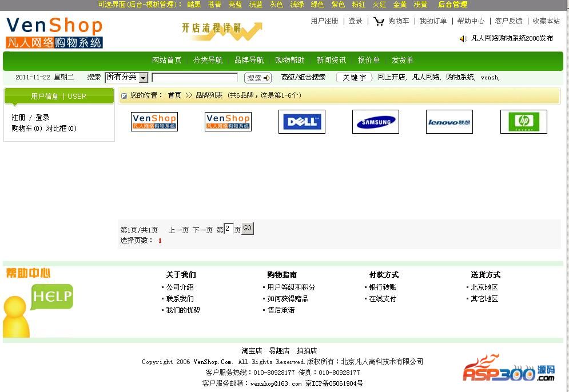Select the HP brand logo

[523, 122]
